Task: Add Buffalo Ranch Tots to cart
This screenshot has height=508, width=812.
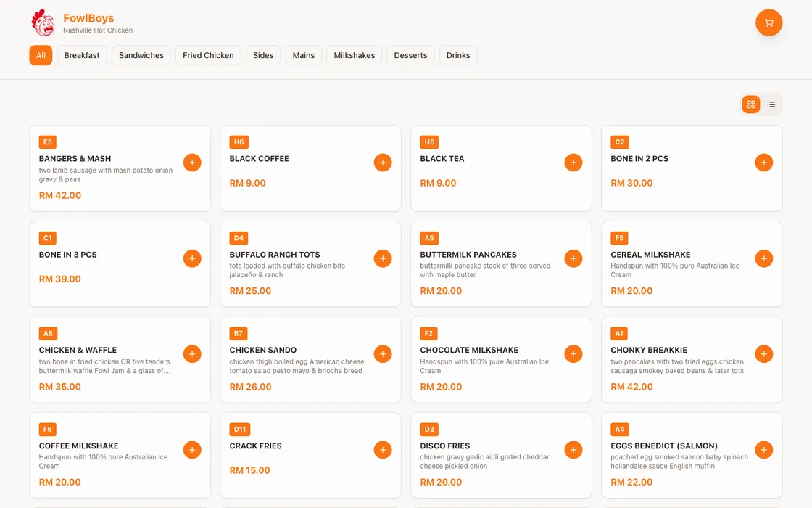Action: click(383, 258)
